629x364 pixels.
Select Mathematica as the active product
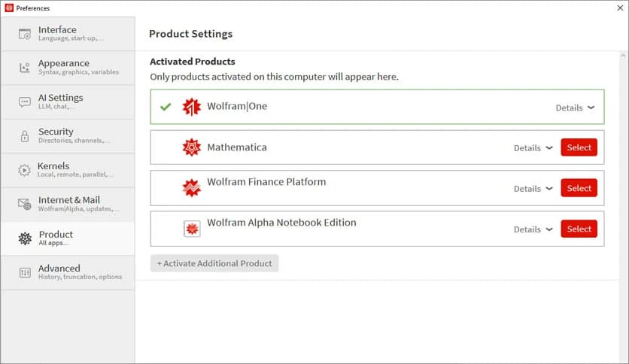pos(579,147)
